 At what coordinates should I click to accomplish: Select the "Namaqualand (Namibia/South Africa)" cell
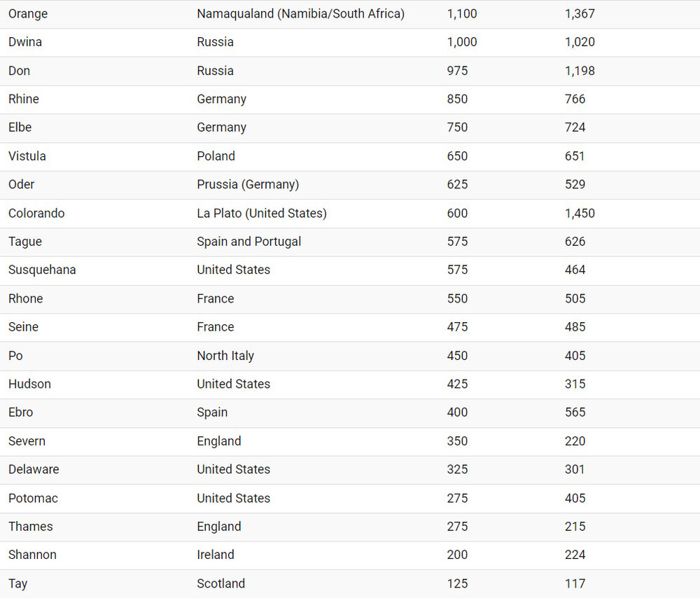pos(300,14)
